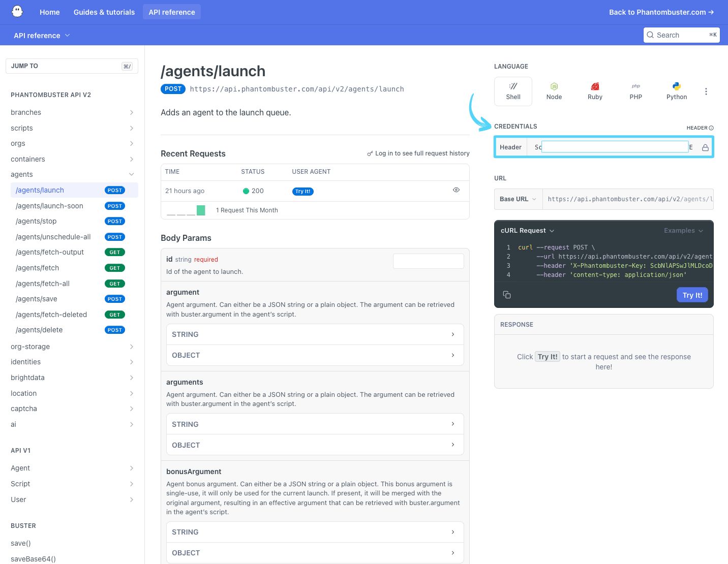Click the search magnifier icon

pyautogui.click(x=650, y=35)
